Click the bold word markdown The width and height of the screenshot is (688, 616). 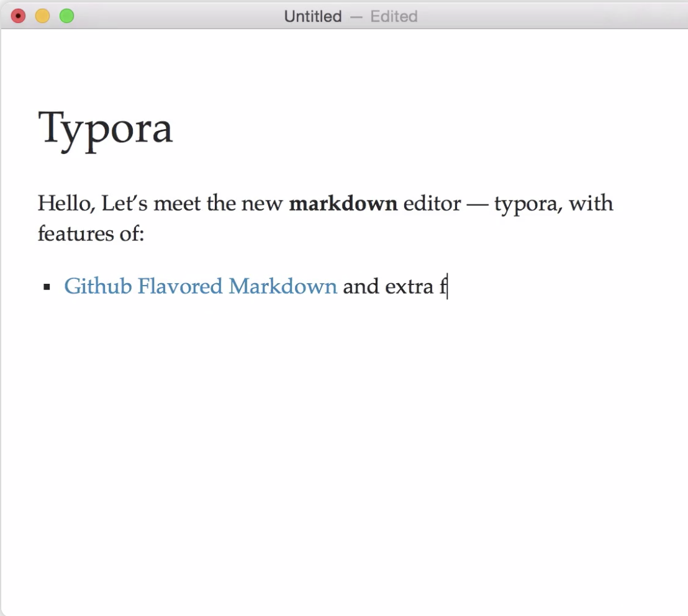pos(343,204)
